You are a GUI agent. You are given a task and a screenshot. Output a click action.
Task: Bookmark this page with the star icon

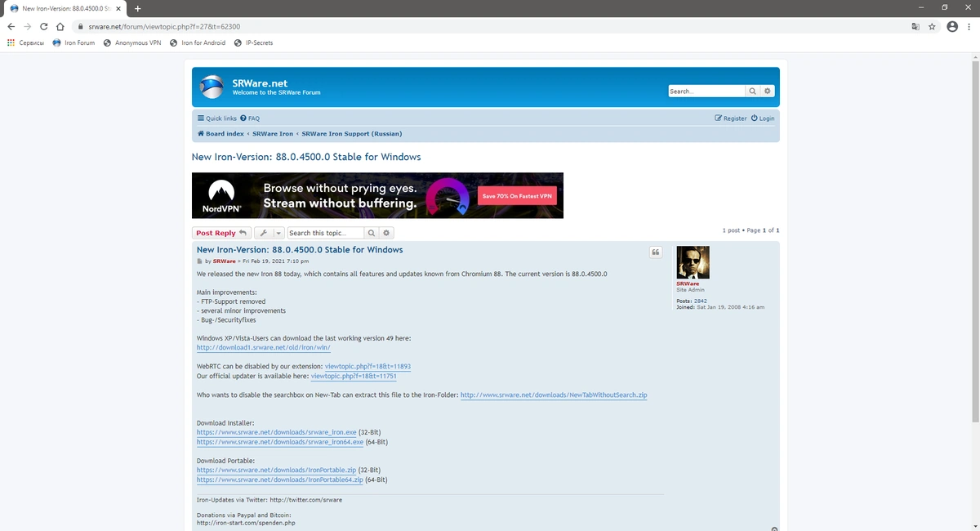tap(932, 26)
